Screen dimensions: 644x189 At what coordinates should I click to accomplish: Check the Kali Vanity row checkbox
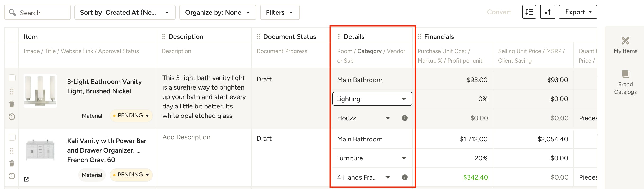pos(12,137)
